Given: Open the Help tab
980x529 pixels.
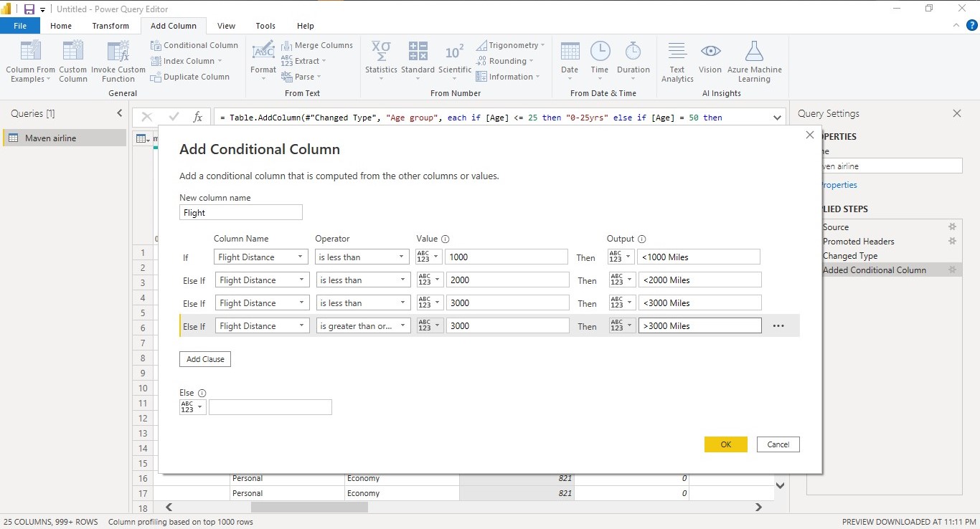Looking at the screenshot, I should [306, 26].
